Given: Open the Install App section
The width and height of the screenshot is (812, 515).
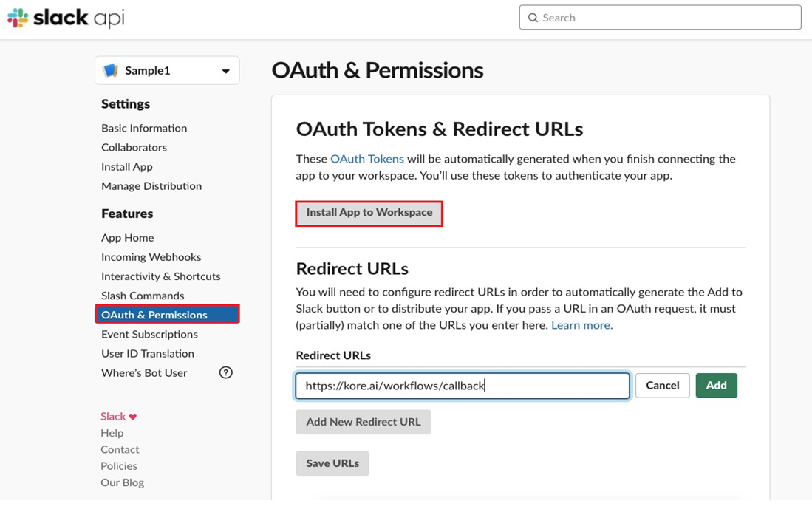Looking at the screenshot, I should coord(127,166).
